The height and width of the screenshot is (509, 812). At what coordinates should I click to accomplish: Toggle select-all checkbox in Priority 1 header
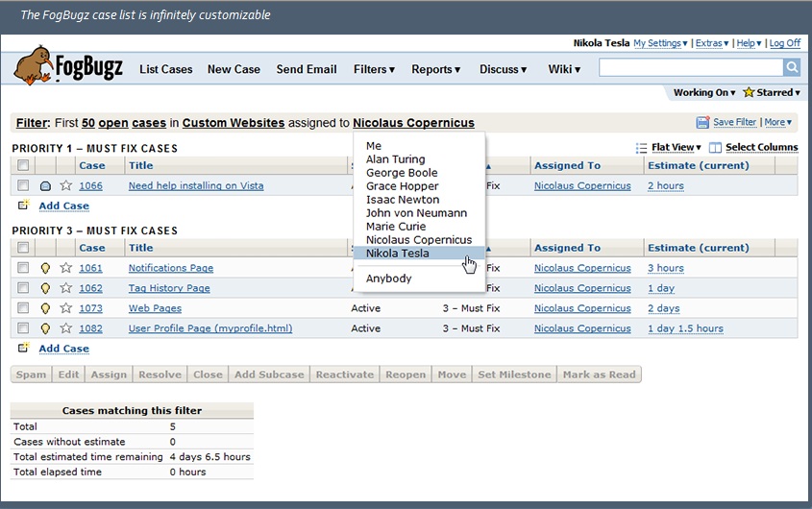point(23,165)
